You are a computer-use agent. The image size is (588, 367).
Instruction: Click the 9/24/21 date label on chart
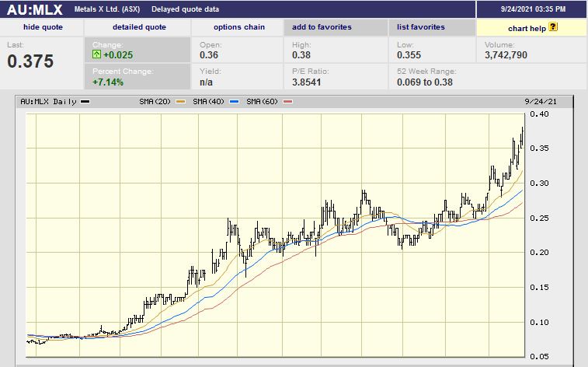pyautogui.click(x=541, y=102)
